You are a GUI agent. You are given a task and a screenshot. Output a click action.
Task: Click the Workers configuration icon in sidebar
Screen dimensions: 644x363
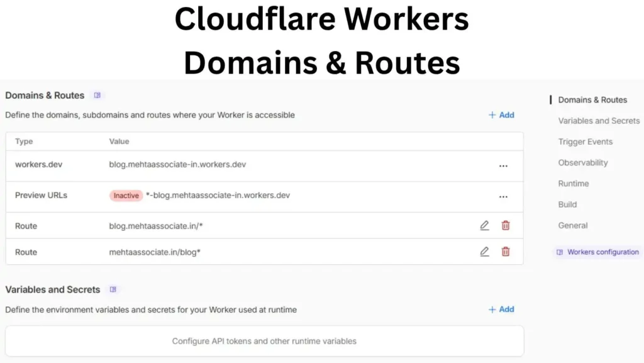[x=559, y=252]
